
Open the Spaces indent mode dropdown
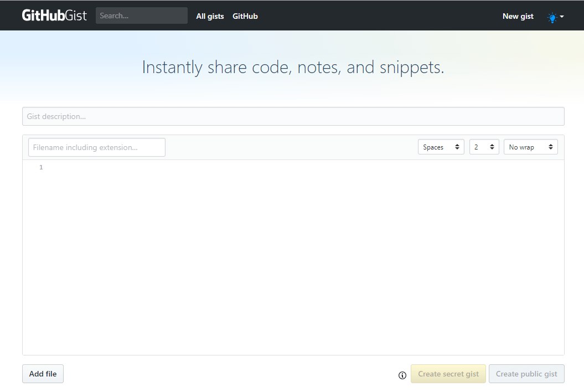441,147
